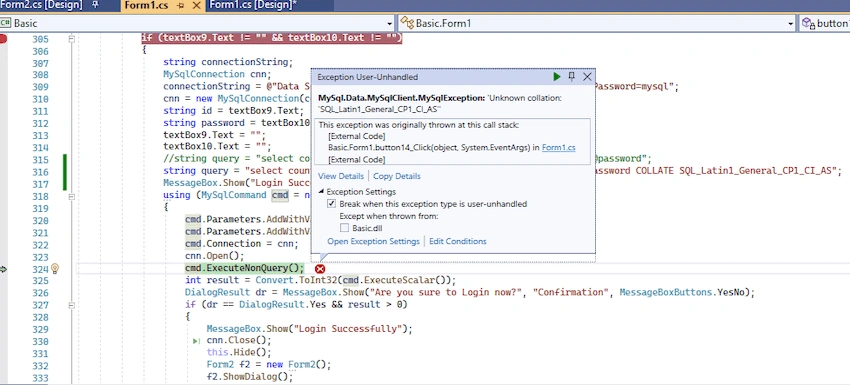Open Exception Settings link
This screenshot has height=385, width=850.
tap(374, 241)
